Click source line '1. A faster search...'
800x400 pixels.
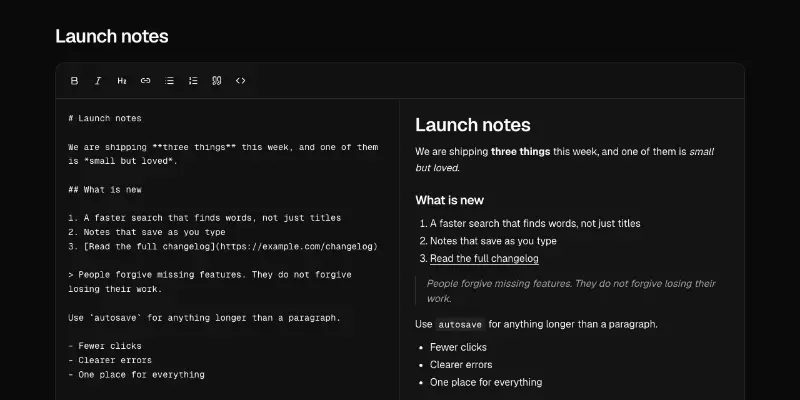click(205, 218)
